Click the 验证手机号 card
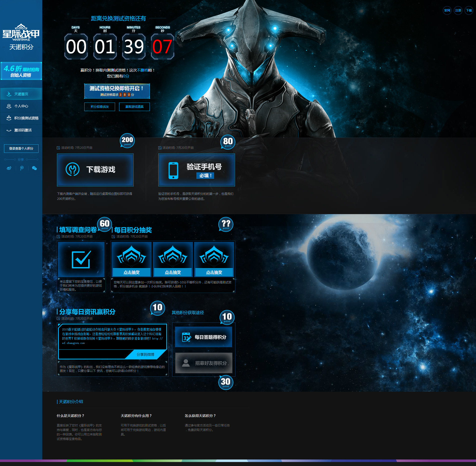 197,170
